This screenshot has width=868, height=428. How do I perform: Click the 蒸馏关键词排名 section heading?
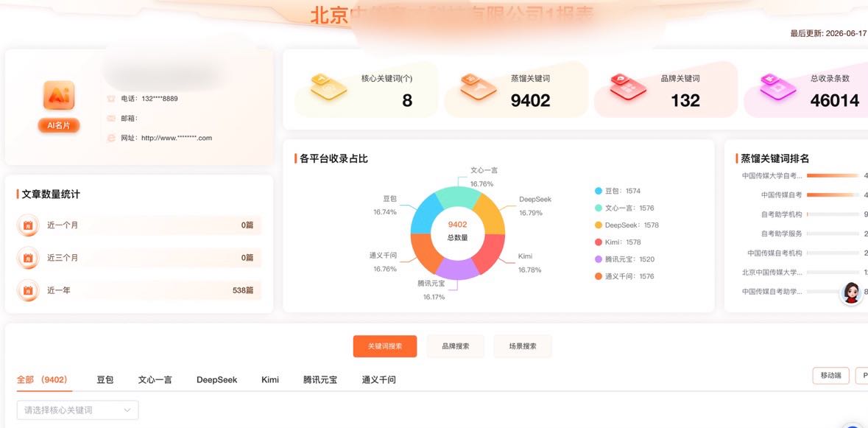pos(775,159)
